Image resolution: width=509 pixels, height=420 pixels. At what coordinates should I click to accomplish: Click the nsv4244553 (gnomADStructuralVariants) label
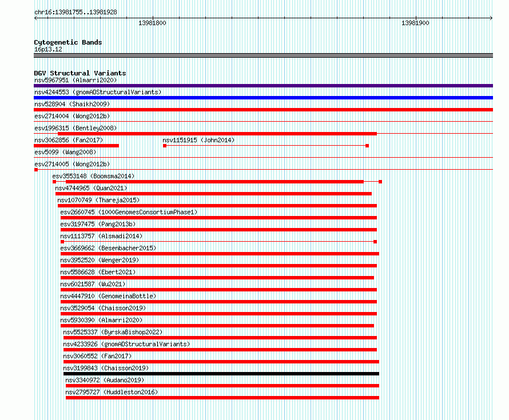point(98,92)
